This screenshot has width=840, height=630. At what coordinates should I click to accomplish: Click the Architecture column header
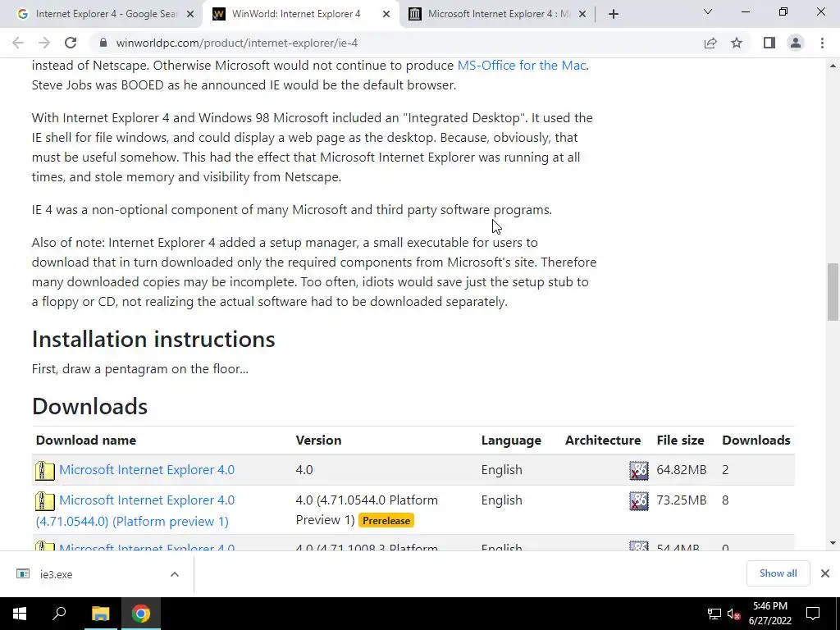603,441
